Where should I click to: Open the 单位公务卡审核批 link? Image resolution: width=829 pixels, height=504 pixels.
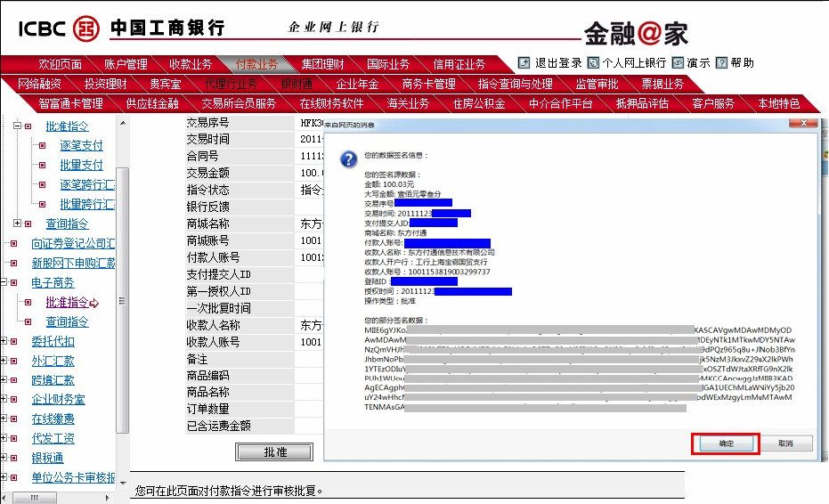coord(73,477)
